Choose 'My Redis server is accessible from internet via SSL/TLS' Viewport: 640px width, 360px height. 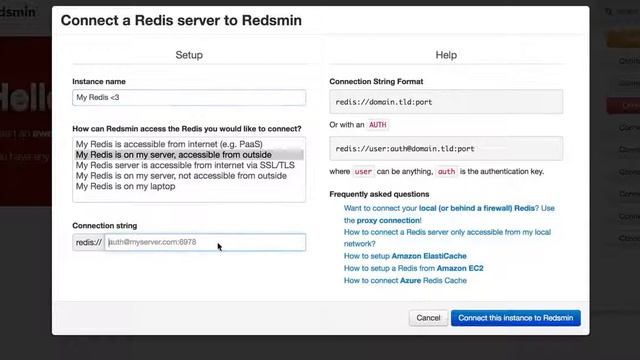185,165
